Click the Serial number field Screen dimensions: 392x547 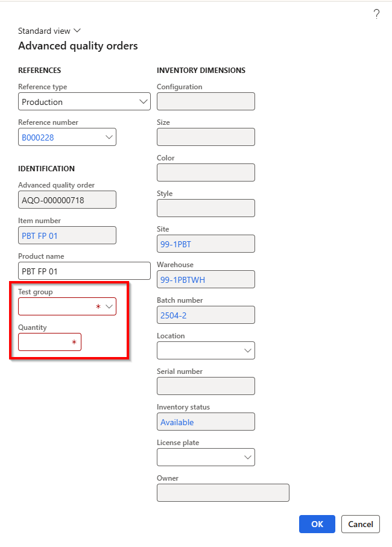206,387
